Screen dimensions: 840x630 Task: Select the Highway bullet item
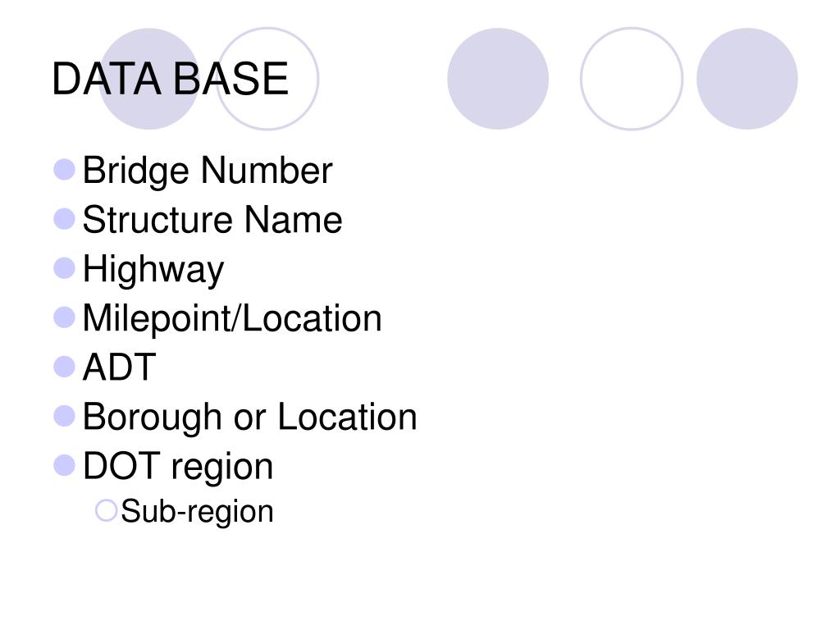click(x=153, y=270)
